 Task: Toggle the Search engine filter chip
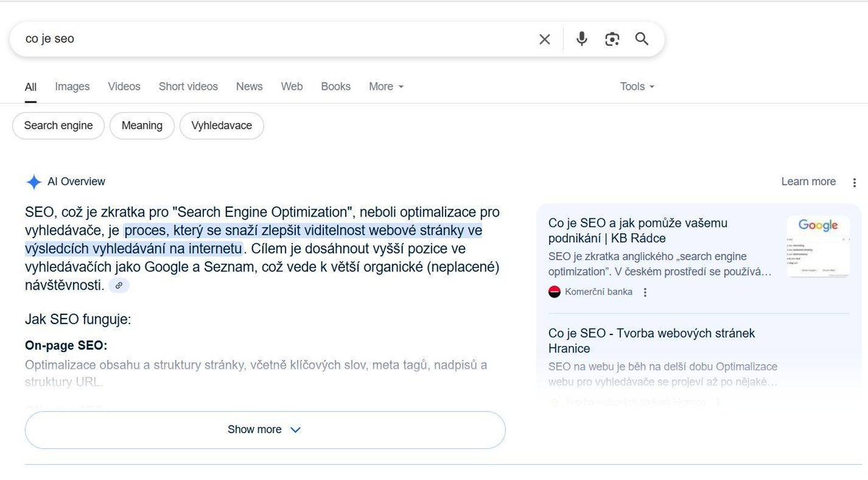pos(58,125)
